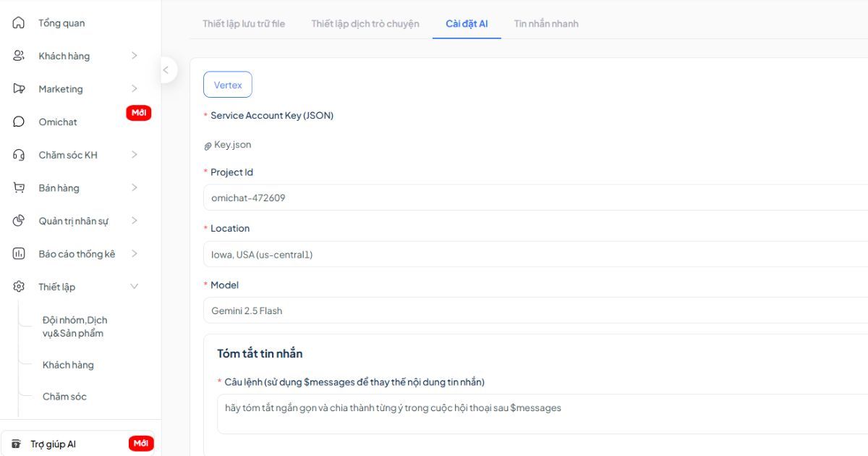Select the Vertex provider button
The width and height of the screenshot is (868, 456).
tap(228, 85)
